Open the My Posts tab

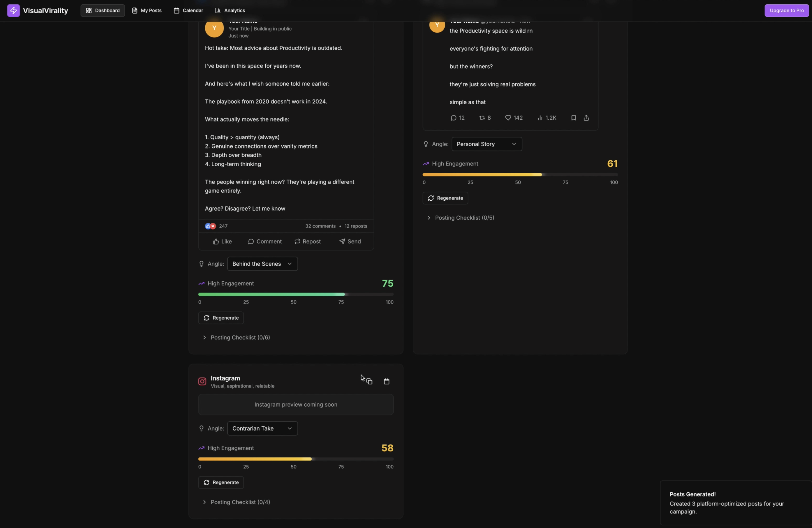147,11
